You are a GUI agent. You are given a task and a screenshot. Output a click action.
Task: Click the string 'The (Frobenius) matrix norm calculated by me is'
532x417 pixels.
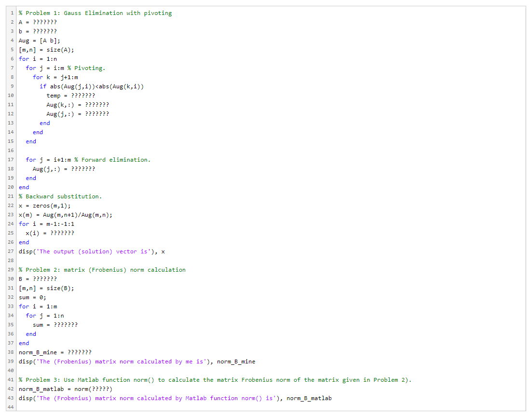(121, 361)
